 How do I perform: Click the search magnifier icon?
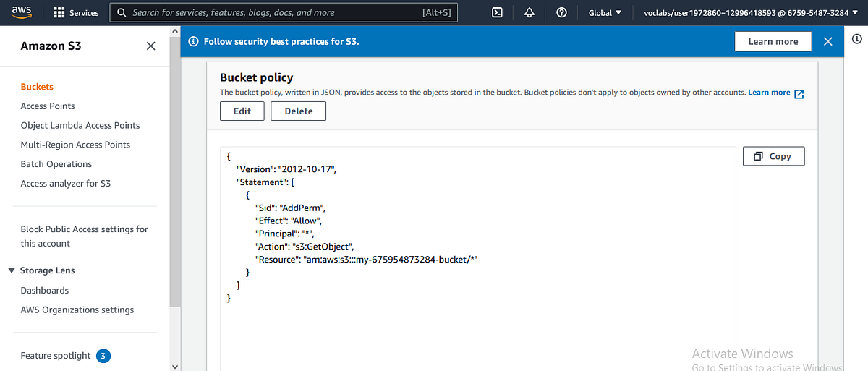(x=122, y=13)
